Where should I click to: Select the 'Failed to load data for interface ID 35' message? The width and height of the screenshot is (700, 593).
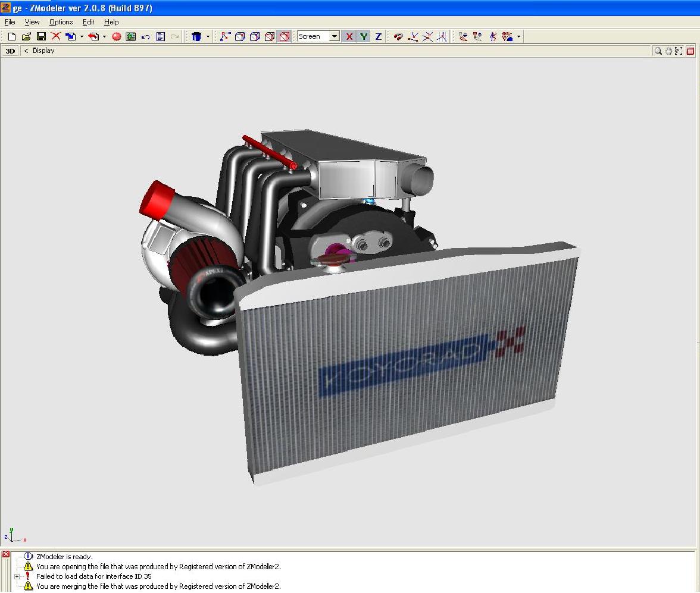94,576
